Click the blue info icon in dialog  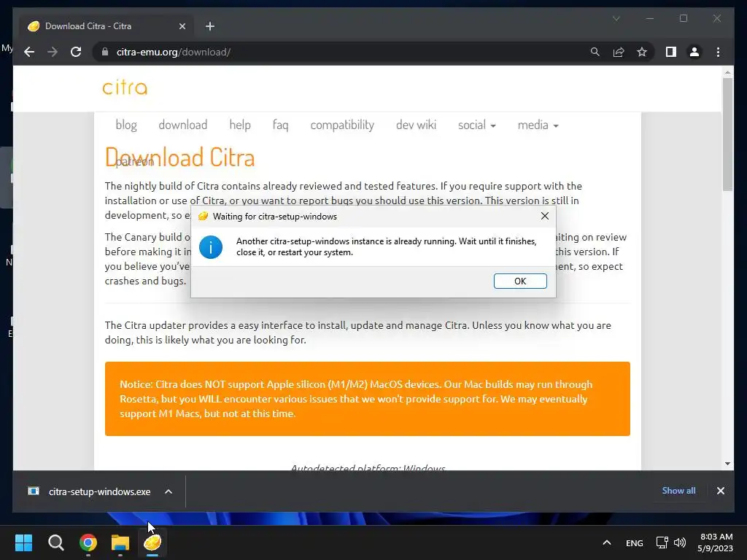tap(211, 247)
